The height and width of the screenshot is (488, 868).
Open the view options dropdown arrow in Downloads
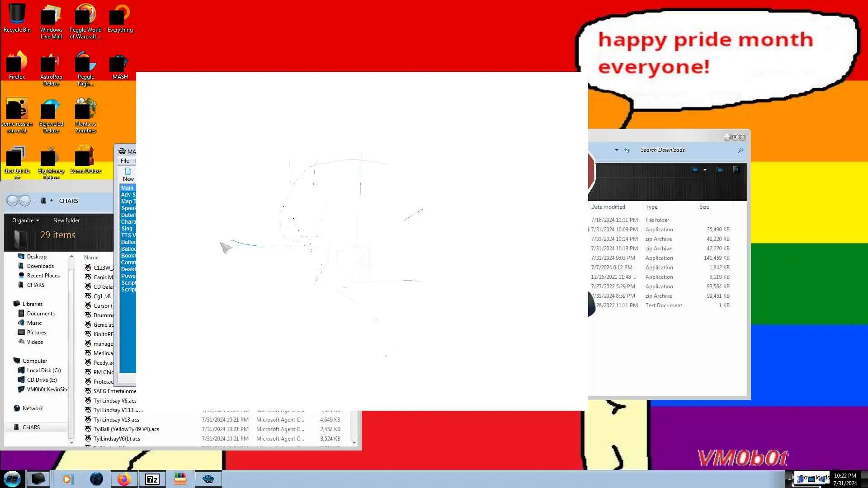point(705,170)
